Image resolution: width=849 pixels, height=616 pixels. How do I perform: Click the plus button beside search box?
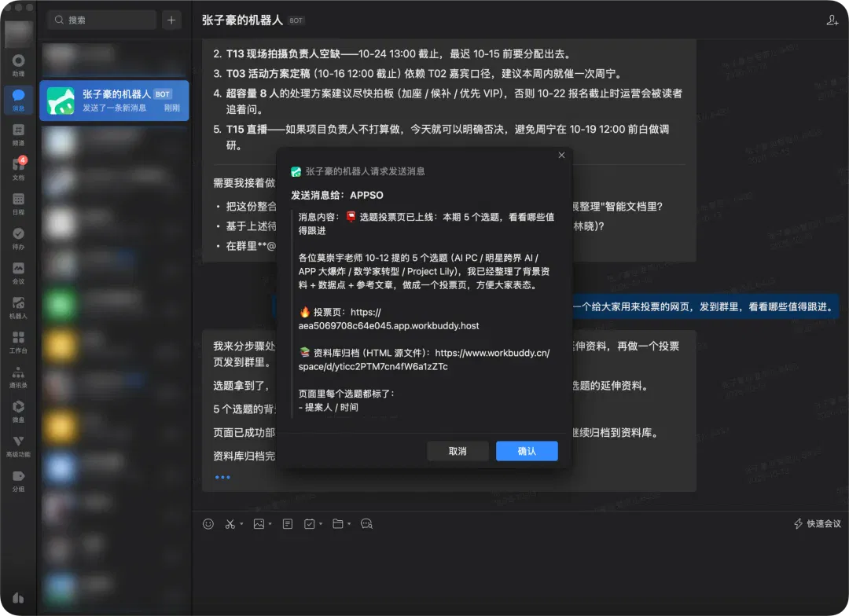tap(171, 20)
